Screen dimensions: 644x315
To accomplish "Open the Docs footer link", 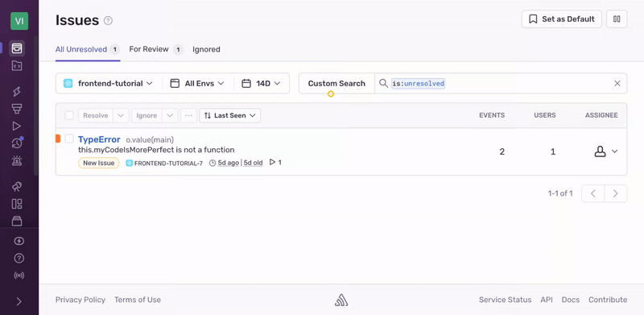I will point(571,300).
